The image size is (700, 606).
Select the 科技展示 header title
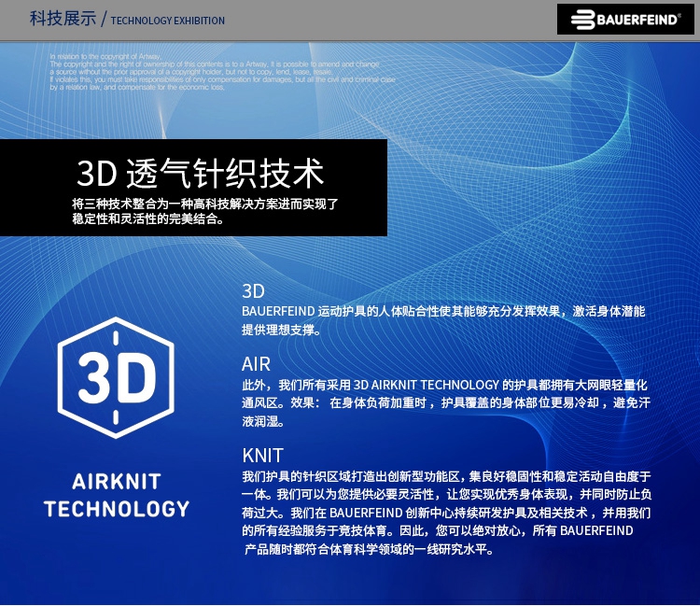tap(63, 19)
